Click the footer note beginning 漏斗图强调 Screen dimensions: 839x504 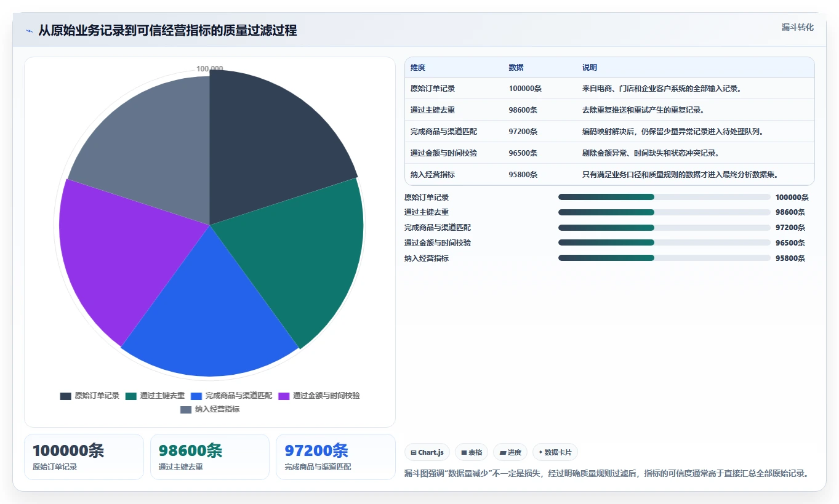click(x=606, y=473)
